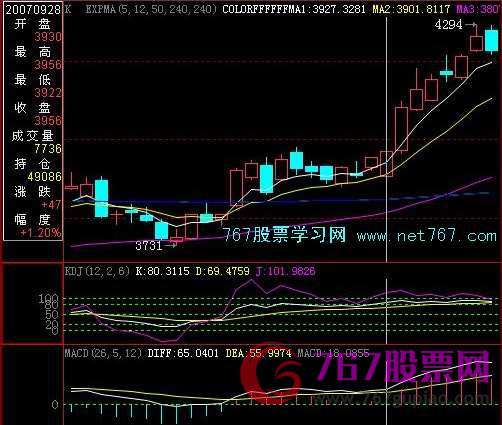Select the KDJ(12,2,6) indicator label

coord(97,271)
